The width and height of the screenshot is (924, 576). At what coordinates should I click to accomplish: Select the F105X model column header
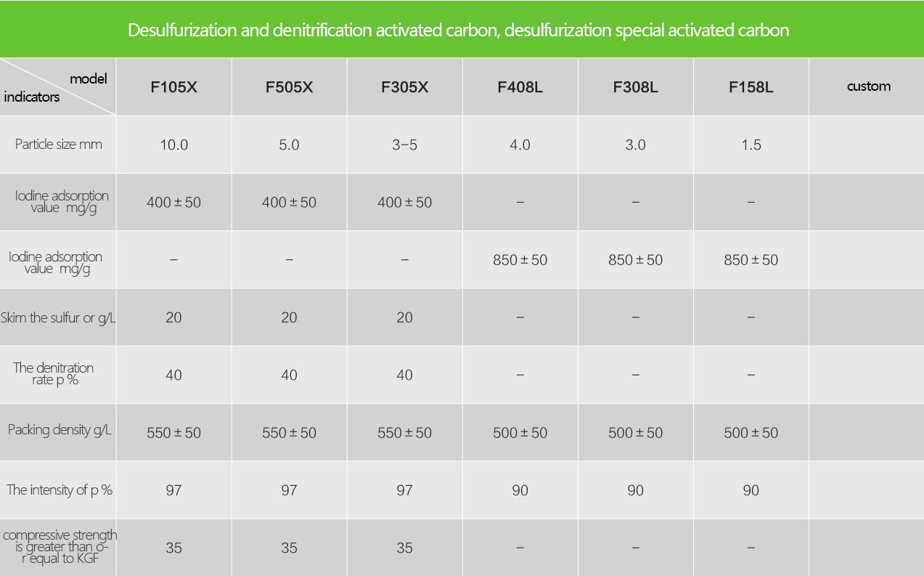(x=173, y=87)
